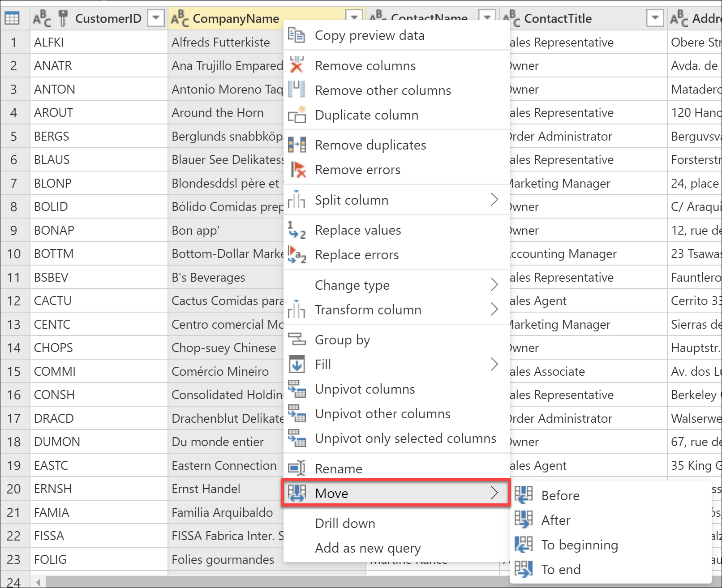Click the Transform column icon

296,309
